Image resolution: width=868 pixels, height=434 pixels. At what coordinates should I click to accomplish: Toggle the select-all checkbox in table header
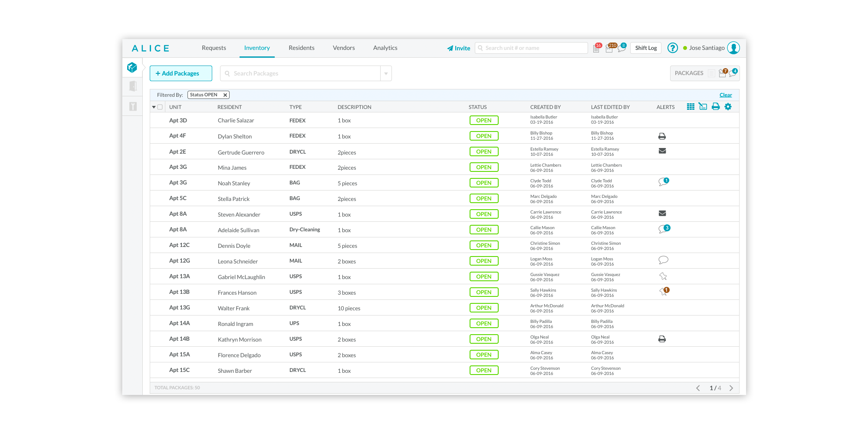click(160, 107)
